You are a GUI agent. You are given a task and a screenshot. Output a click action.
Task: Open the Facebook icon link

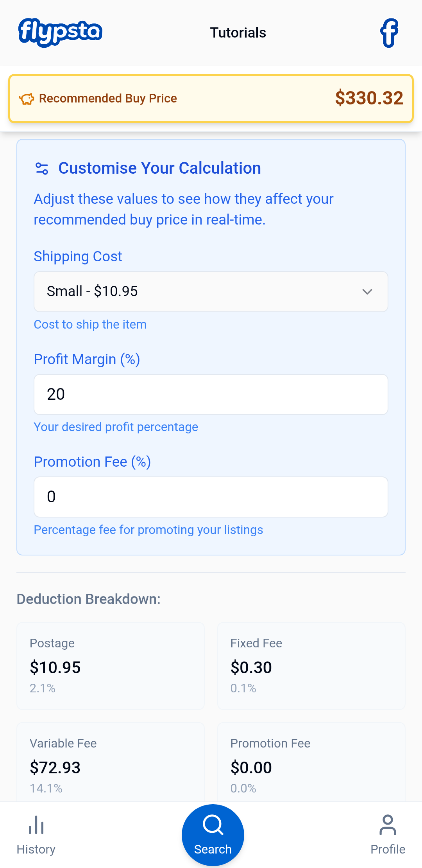[x=389, y=33]
